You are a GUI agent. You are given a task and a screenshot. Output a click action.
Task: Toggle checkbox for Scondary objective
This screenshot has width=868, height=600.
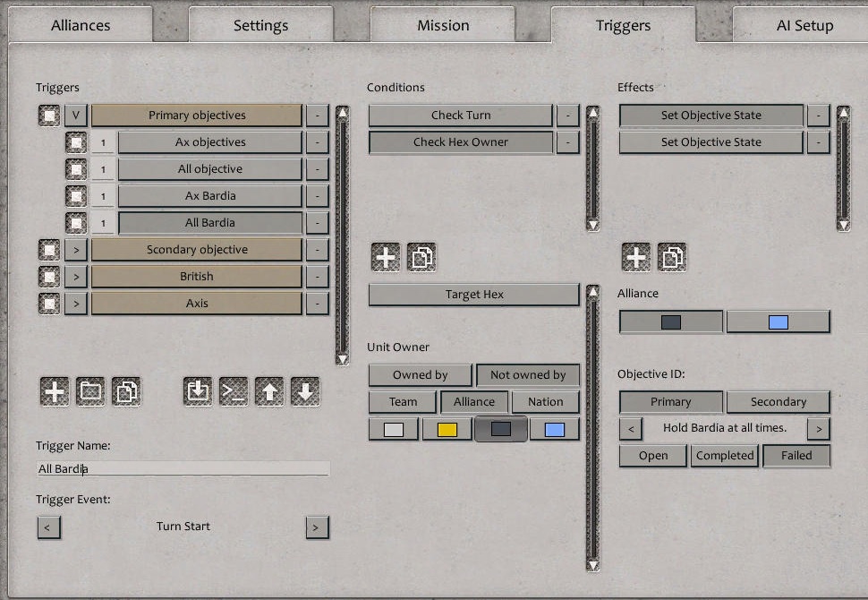[x=49, y=250]
